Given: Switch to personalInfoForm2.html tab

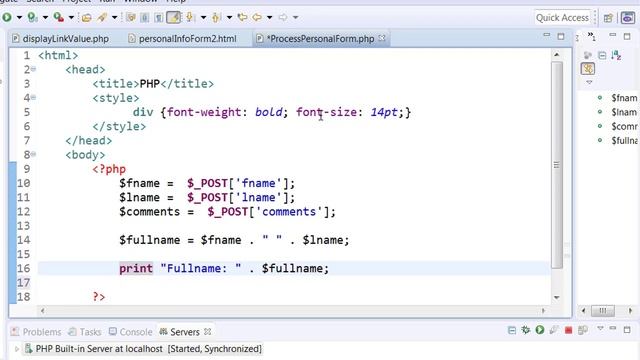Looking at the screenshot, I should pos(182,39).
